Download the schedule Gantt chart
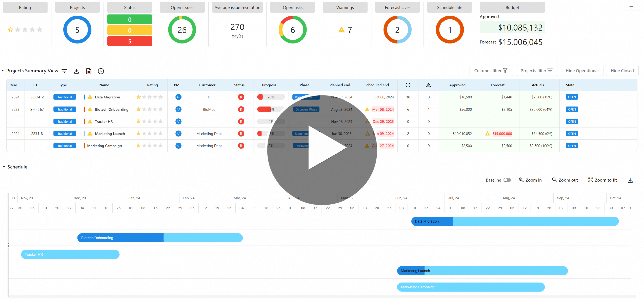644x300 pixels. (x=630, y=180)
